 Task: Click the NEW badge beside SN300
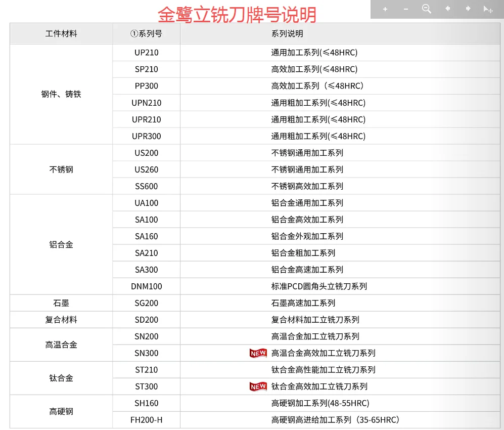258,353
